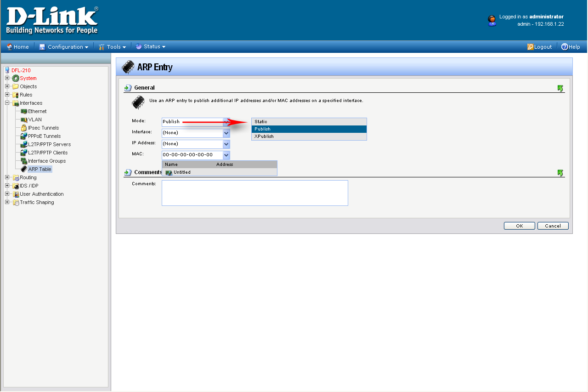Open the Status menu
The width and height of the screenshot is (588, 392).
click(150, 47)
